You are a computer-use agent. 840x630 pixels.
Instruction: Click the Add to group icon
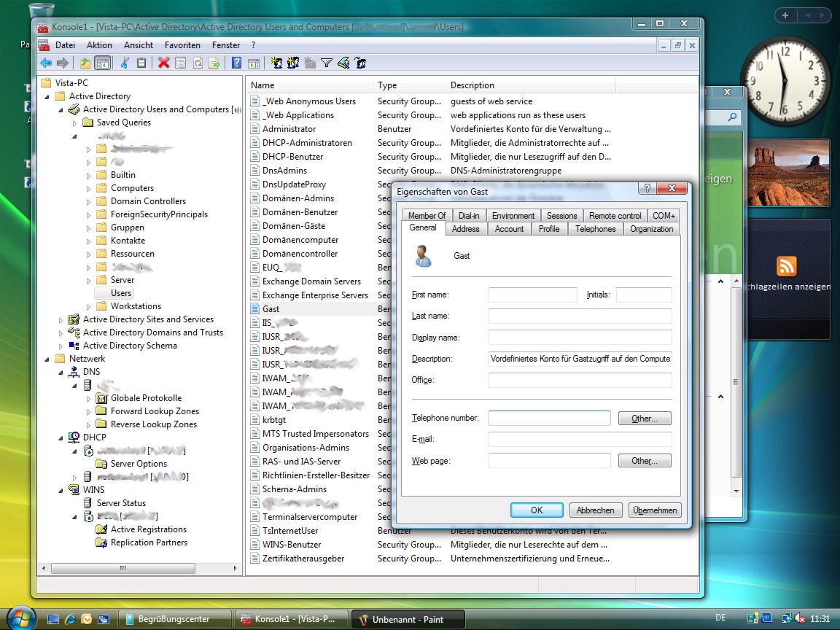(x=360, y=63)
